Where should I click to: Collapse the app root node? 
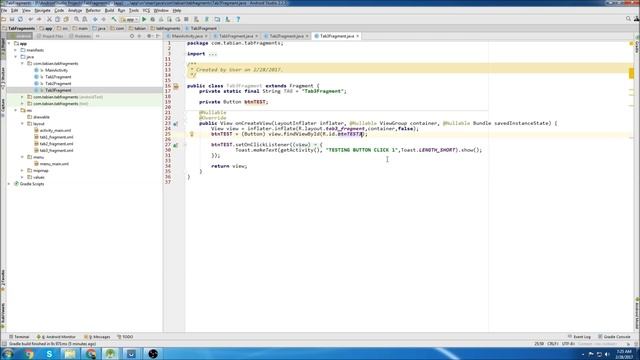point(9,43)
